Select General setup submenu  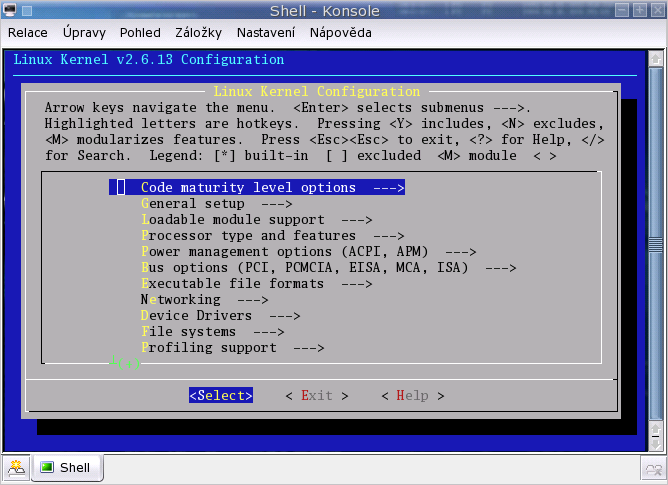(216, 204)
